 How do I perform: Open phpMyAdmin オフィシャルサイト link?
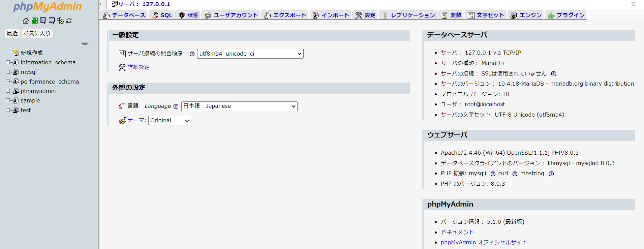click(x=484, y=242)
